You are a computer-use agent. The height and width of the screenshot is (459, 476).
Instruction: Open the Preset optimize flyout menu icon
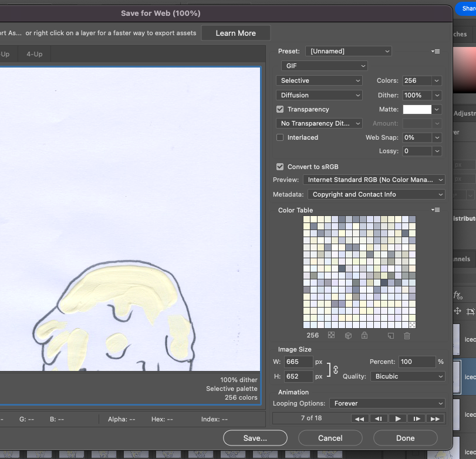[x=436, y=52]
